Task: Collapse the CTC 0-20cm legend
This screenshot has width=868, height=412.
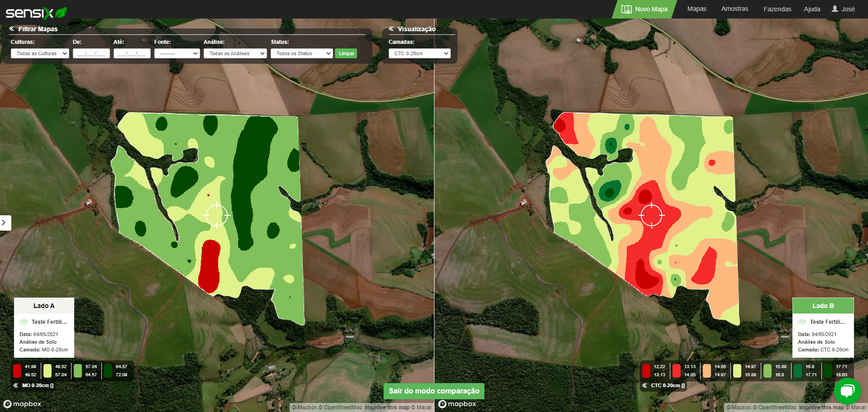Action: pos(644,386)
